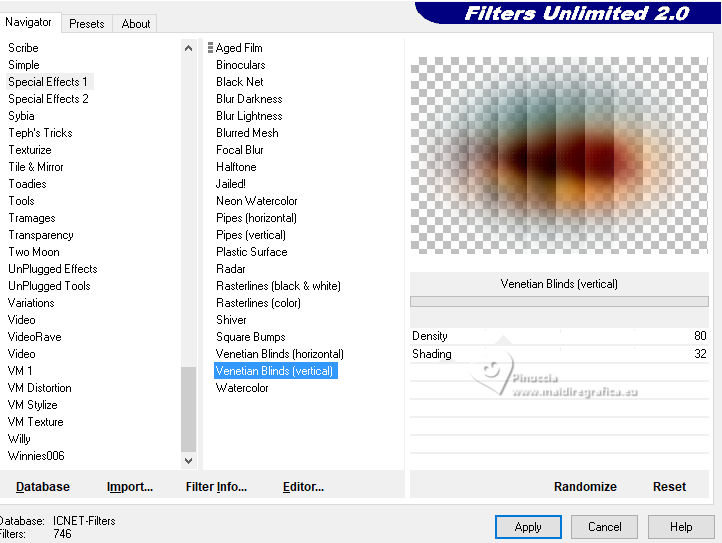Select the Variations category
The image size is (722, 543).
pyautogui.click(x=31, y=303)
